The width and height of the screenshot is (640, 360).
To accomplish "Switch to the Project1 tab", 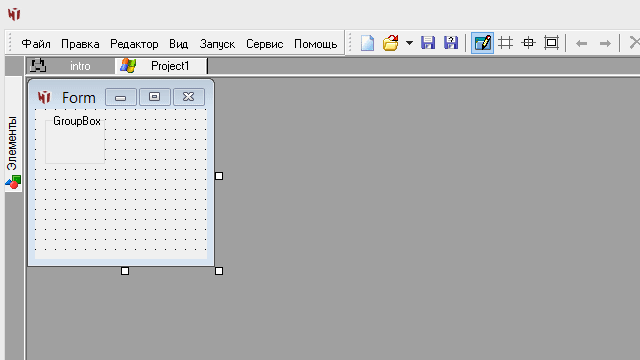I will (162, 66).
